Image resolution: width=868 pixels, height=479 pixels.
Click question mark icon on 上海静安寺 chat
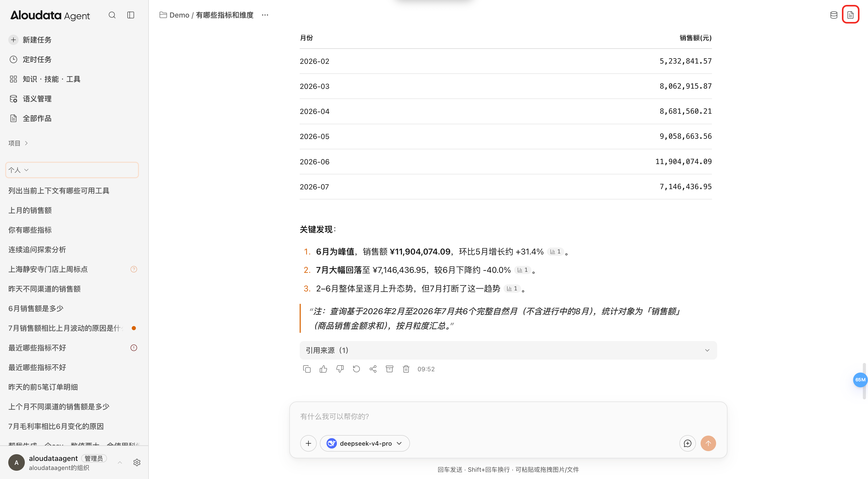click(x=134, y=269)
